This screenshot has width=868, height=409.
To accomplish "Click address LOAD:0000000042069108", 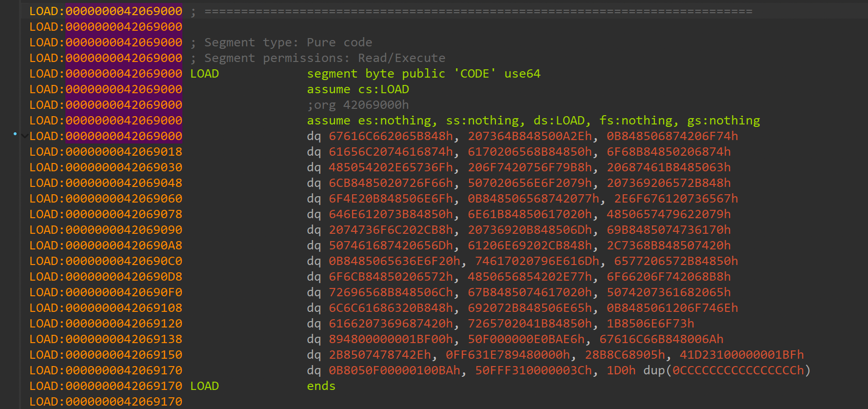I will [x=106, y=308].
